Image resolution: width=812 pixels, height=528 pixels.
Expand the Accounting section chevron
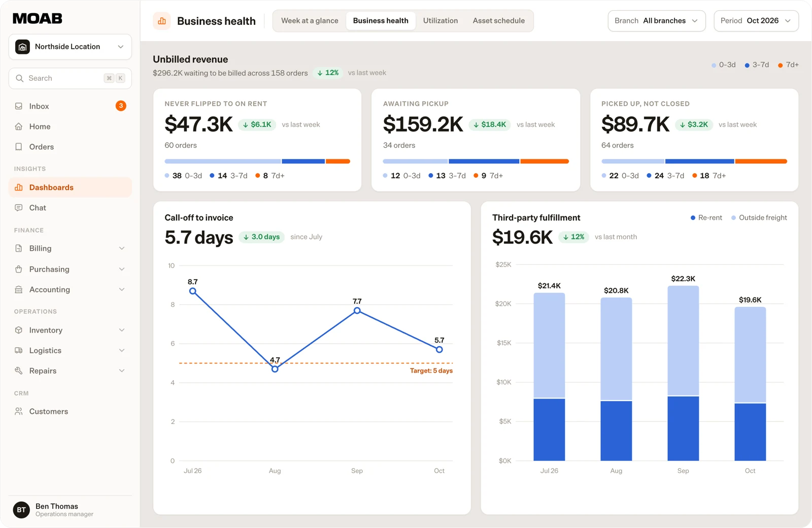tap(122, 289)
